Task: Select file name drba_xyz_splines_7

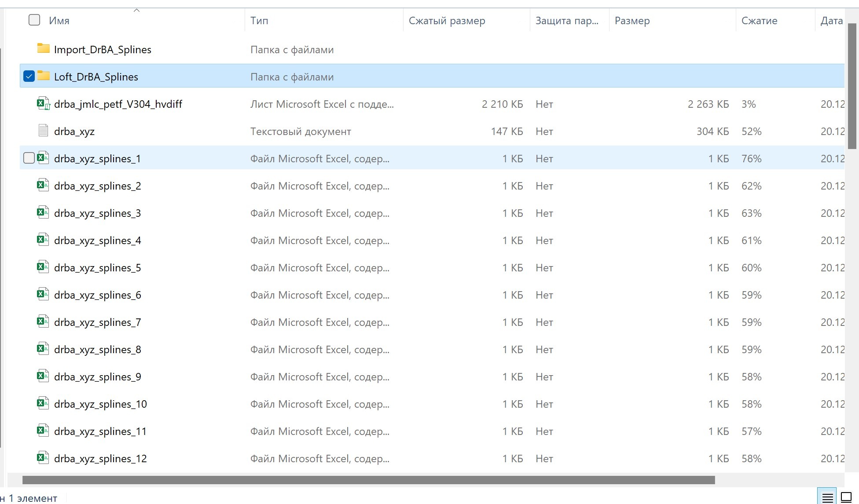Action: coord(97,322)
